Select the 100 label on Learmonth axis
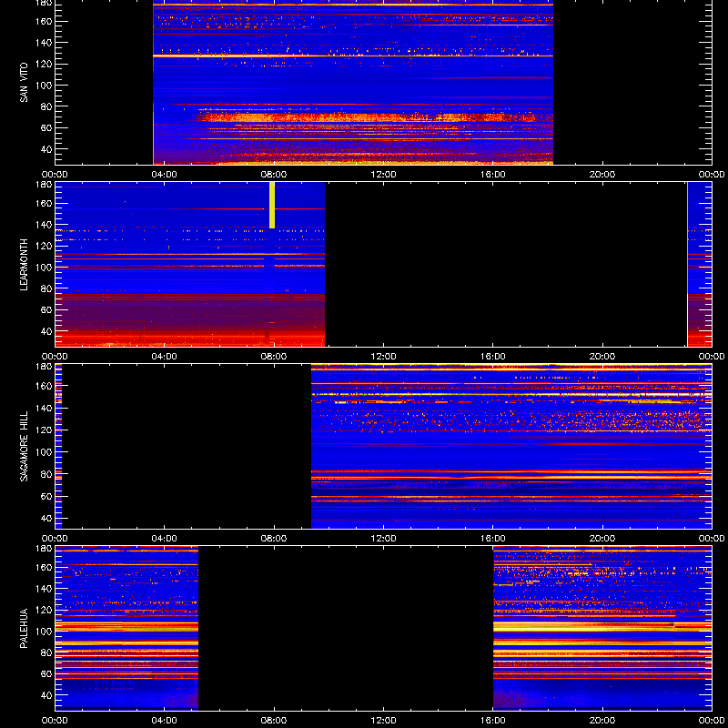Image resolution: width=728 pixels, height=728 pixels. tap(44, 268)
